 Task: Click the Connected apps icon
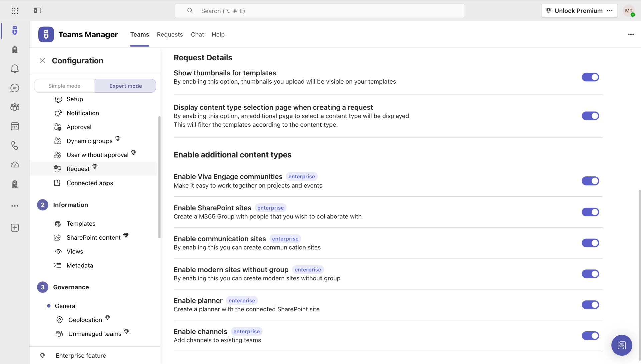[57, 183]
